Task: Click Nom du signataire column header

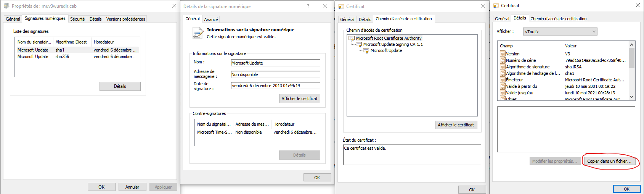Action: (x=34, y=42)
